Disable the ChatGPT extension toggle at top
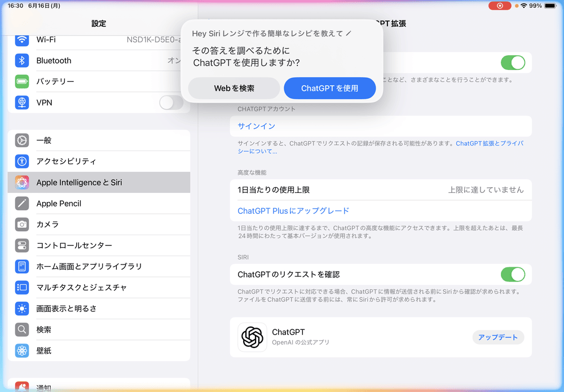The height and width of the screenshot is (392, 564). (513, 63)
